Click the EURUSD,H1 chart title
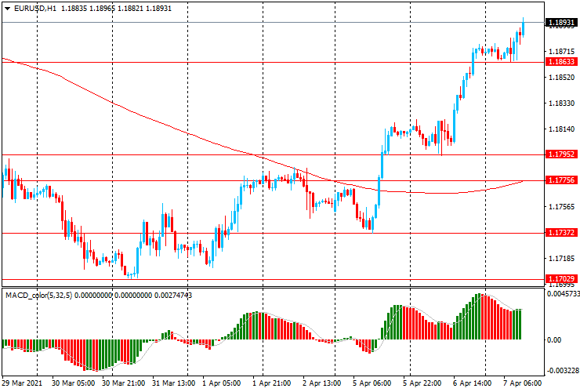This screenshot has width=580, height=392. 35,8
